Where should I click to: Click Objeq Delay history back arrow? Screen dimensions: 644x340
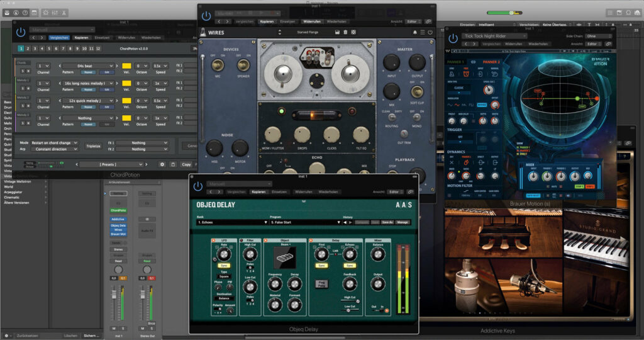coord(345,222)
